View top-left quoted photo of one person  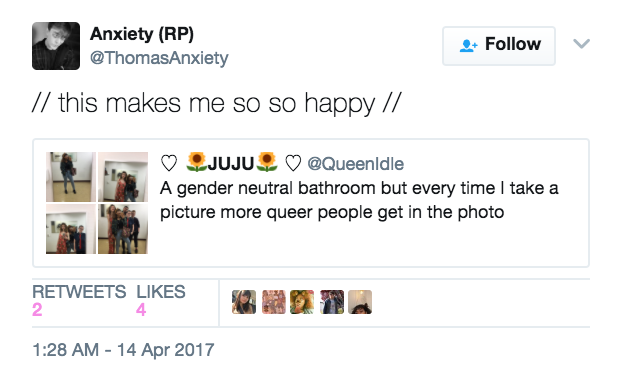pyautogui.click(x=71, y=177)
